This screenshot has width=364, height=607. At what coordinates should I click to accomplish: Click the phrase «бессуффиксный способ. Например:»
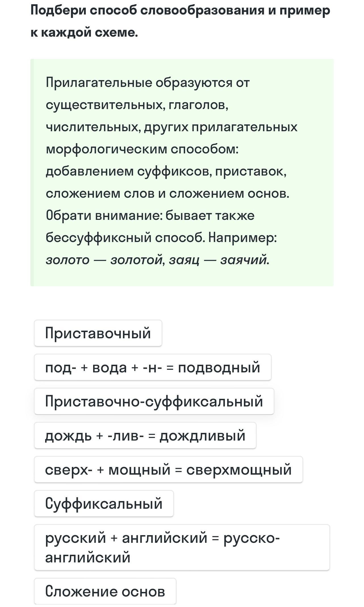[161, 238]
